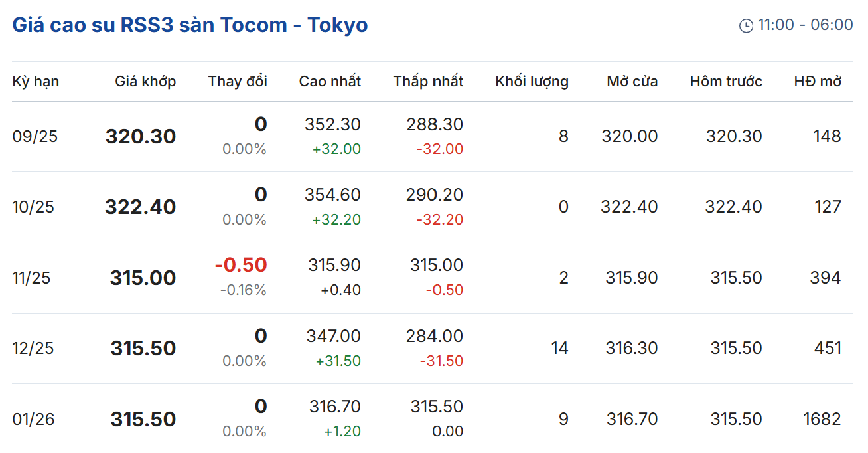Select the 09/25 contract row term
The width and height of the screenshot is (868, 453).
pos(35,137)
